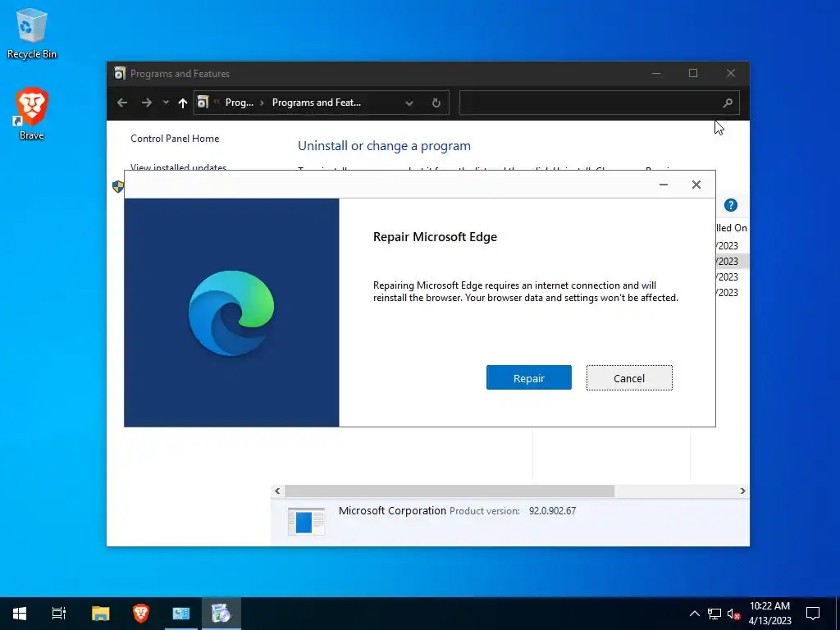The image size is (840, 630).
Task: Click the Installed On column header
Action: [x=732, y=228]
